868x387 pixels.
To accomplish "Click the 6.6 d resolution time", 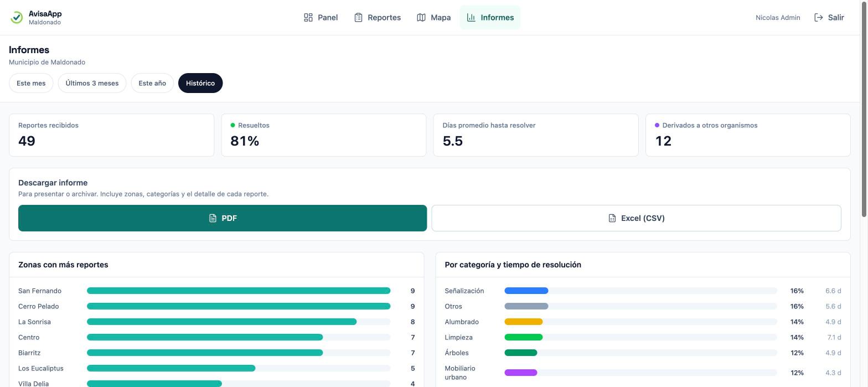I will point(833,291).
